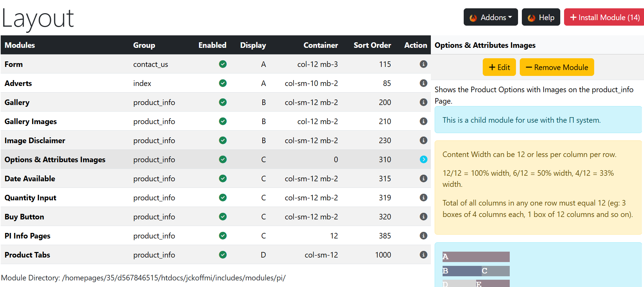This screenshot has width=644, height=287.
Task: Click the Edit button
Action: tap(499, 67)
